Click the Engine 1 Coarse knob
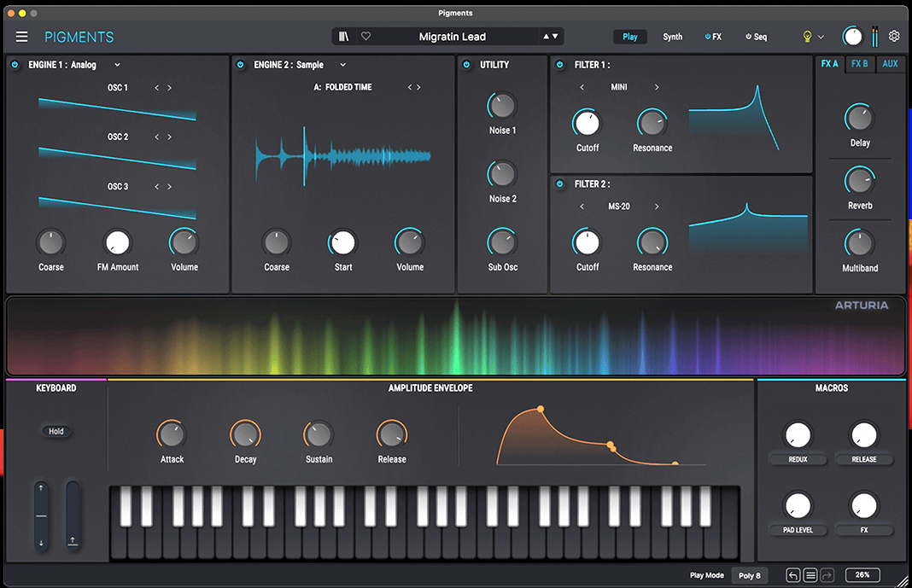 tap(51, 243)
